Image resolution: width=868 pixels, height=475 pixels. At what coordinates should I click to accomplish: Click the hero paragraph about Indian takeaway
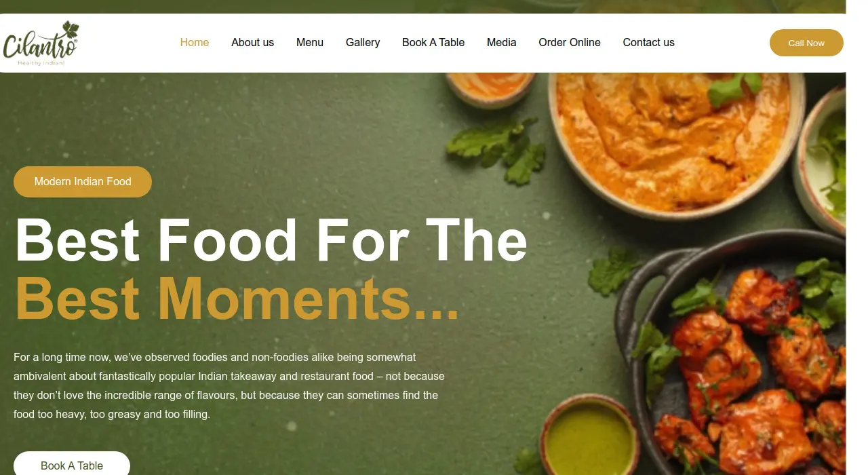click(x=229, y=385)
